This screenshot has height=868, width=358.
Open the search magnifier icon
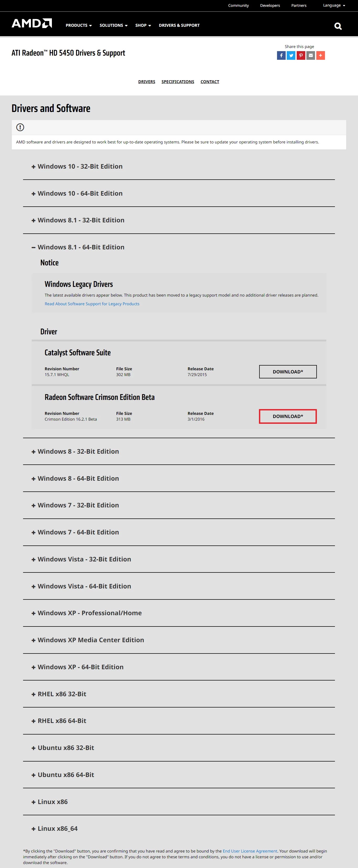338,26
